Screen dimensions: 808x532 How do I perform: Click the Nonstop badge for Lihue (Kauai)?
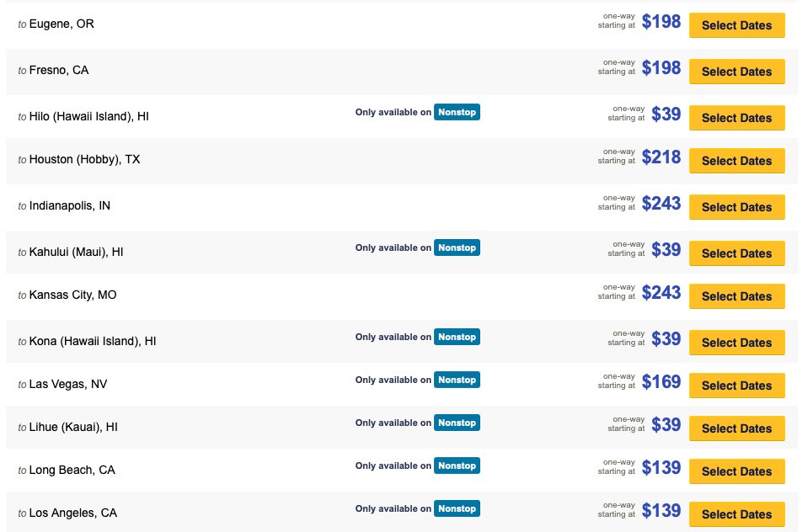(x=457, y=423)
